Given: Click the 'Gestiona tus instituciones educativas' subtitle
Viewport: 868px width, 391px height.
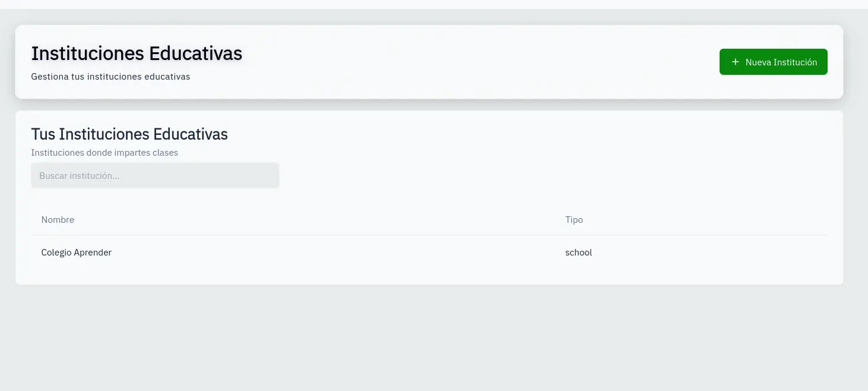Looking at the screenshot, I should click(x=110, y=77).
